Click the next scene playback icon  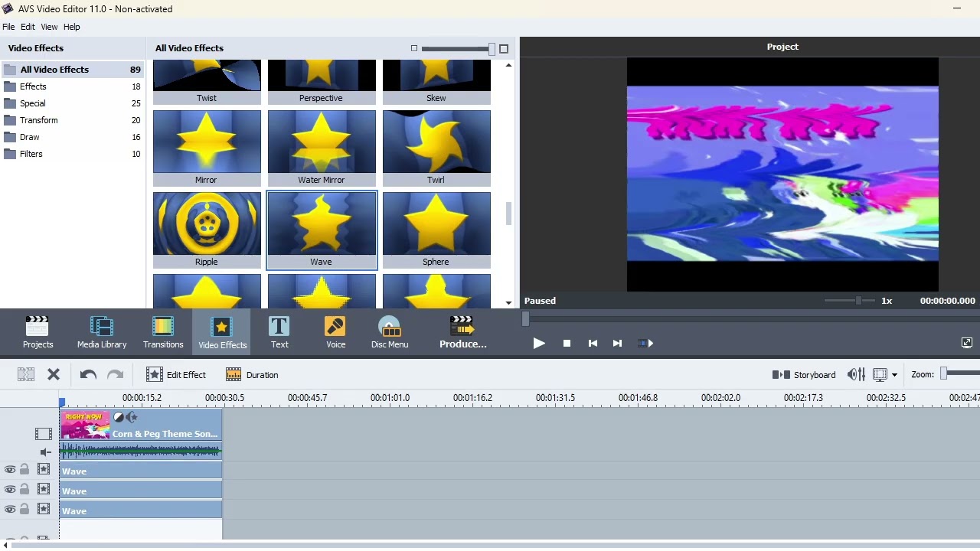(645, 343)
